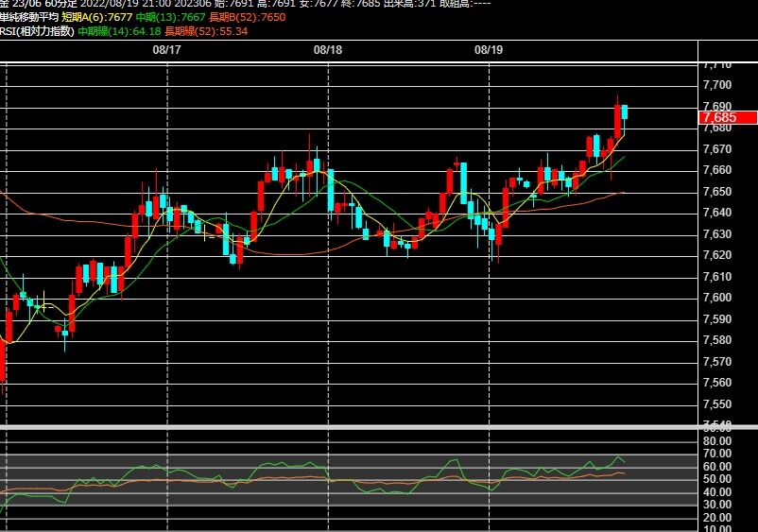The image size is (758, 532).
Task: Click the 7,690 price axis label
Action: click(x=717, y=106)
